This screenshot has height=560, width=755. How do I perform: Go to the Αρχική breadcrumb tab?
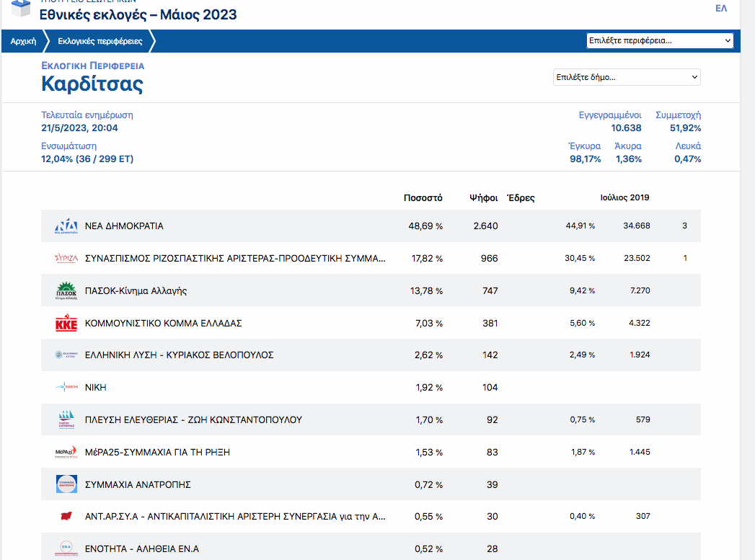(23, 41)
